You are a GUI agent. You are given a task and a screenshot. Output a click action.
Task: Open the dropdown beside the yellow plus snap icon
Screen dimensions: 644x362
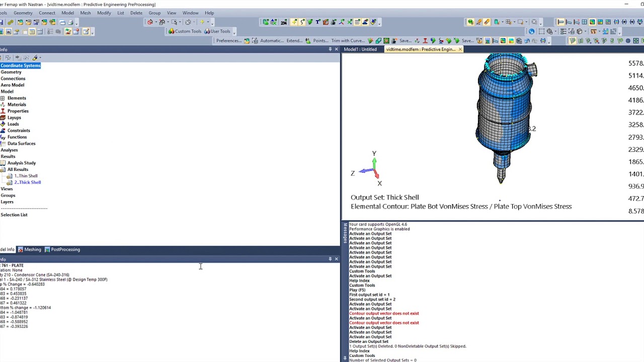click(x=208, y=22)
